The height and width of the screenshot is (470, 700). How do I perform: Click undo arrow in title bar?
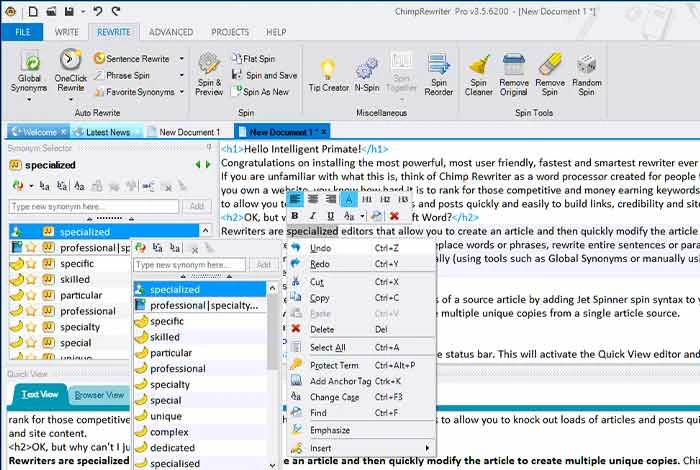click(x=98, y=11)
